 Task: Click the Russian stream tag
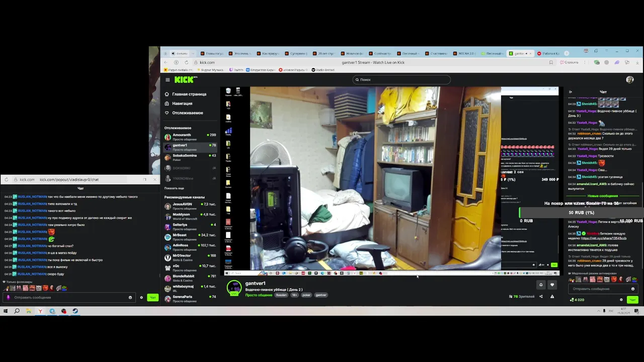pos(281,295)
